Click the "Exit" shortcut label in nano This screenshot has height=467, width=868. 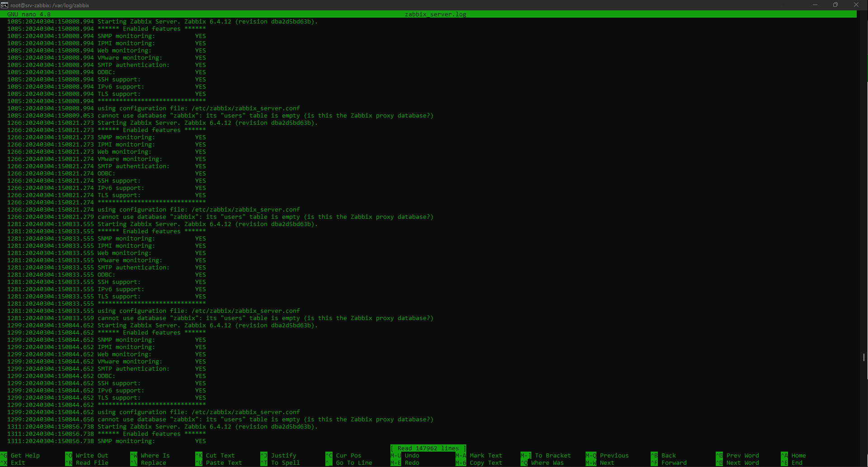18,463
